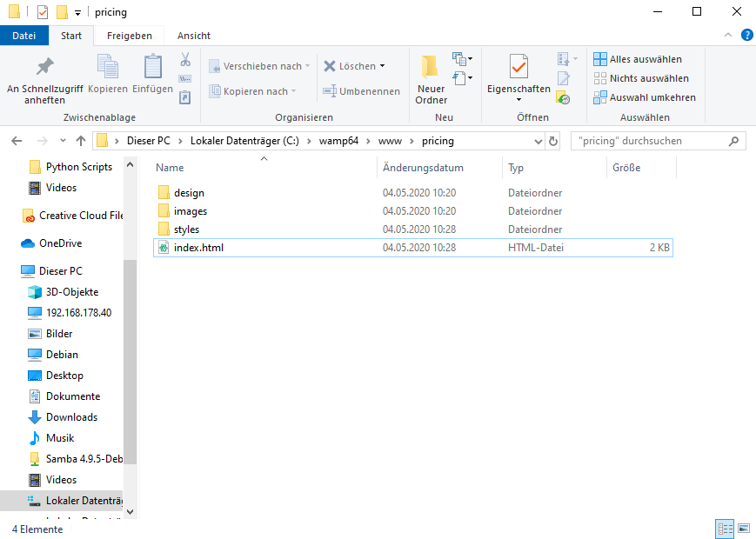
Task: Expand the address bar history dropdown
Action: pos(533,141)
